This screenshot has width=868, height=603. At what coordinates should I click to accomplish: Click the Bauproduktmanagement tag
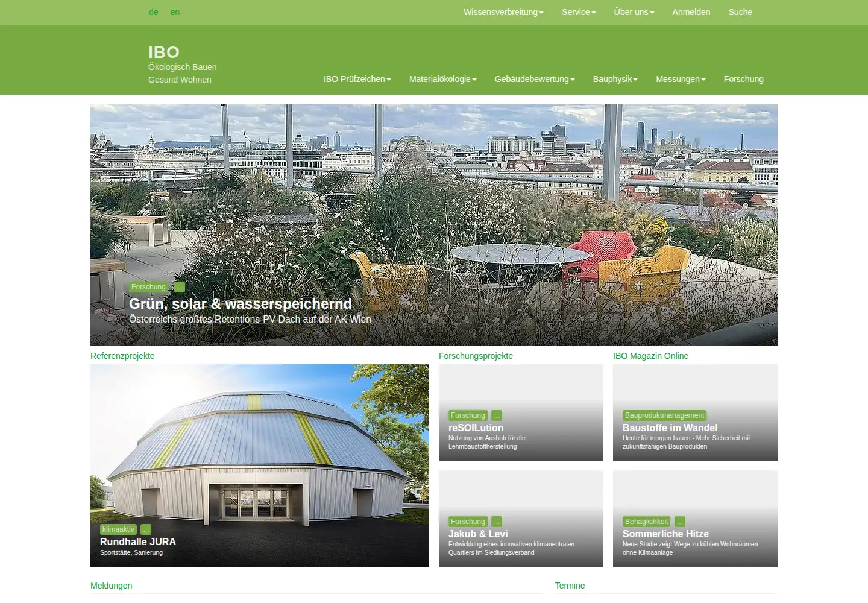point(664,415)
